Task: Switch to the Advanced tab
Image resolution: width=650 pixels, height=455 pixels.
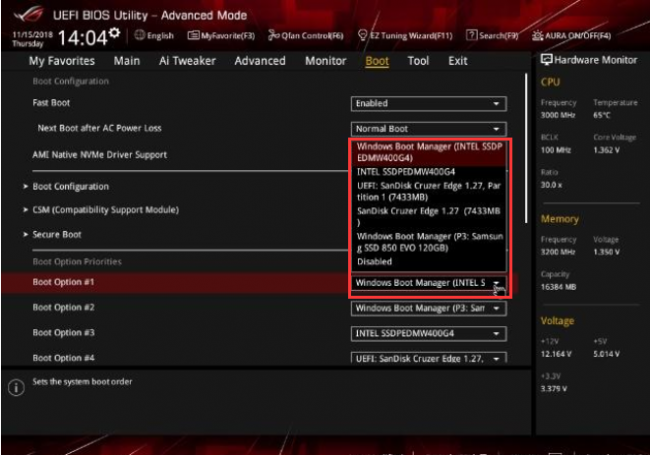Action: tap(260, 61)
